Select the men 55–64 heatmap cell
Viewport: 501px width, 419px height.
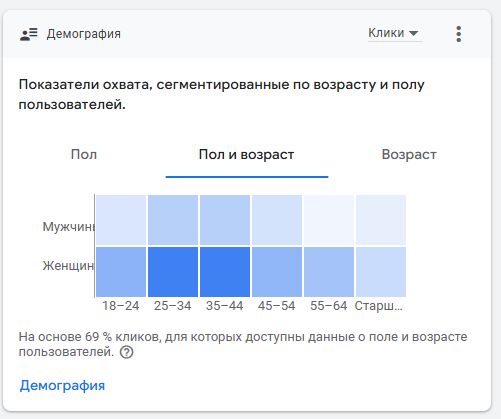point(329,220)
